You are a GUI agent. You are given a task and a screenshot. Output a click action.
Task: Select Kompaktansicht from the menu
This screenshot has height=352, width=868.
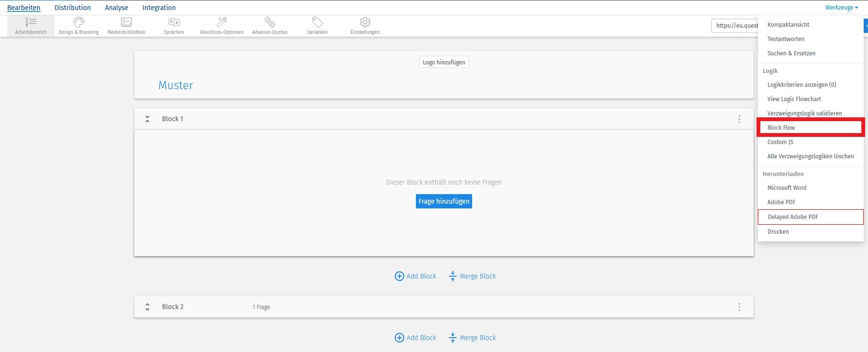click(x=810, y=25)
